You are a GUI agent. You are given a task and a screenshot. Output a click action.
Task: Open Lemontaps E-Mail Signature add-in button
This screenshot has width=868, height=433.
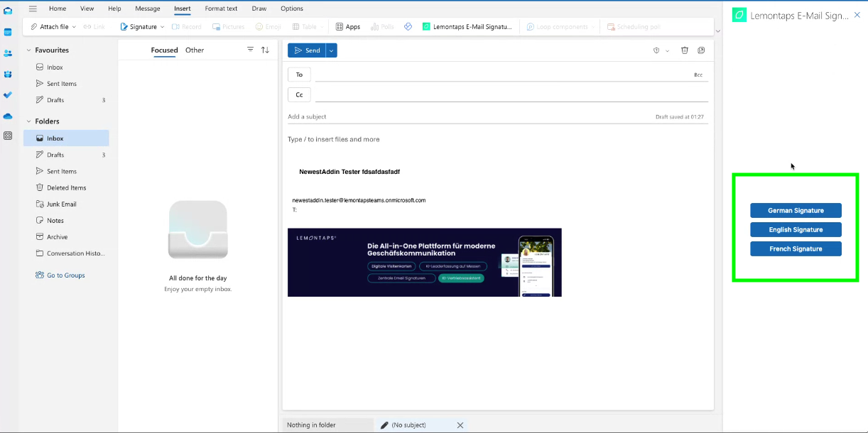click(467, 27)
